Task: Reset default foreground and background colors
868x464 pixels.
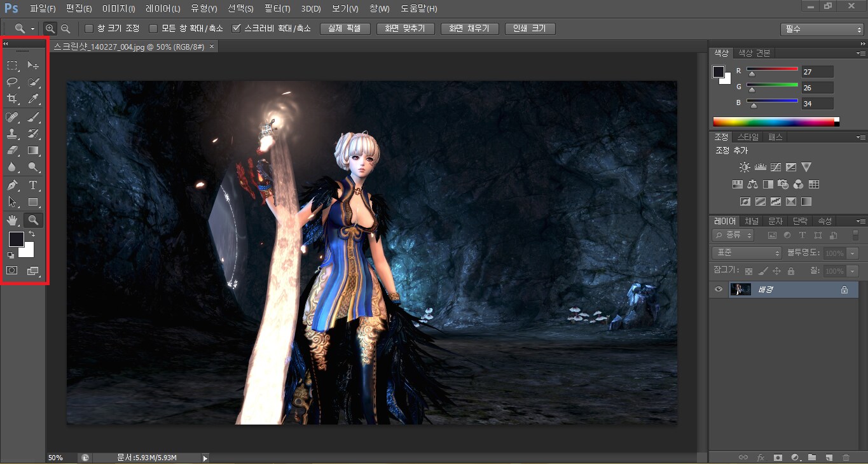Action: pos(10,255)
